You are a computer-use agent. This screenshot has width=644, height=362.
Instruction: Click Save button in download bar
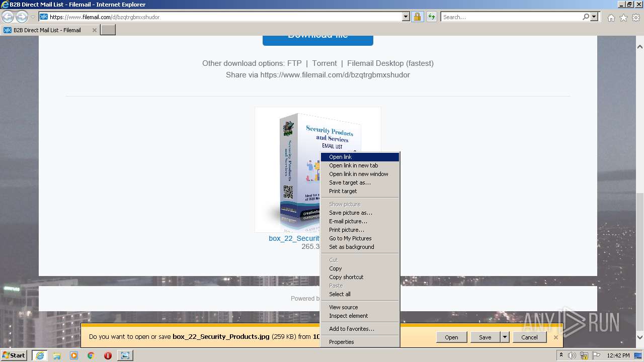coord(485,337)
